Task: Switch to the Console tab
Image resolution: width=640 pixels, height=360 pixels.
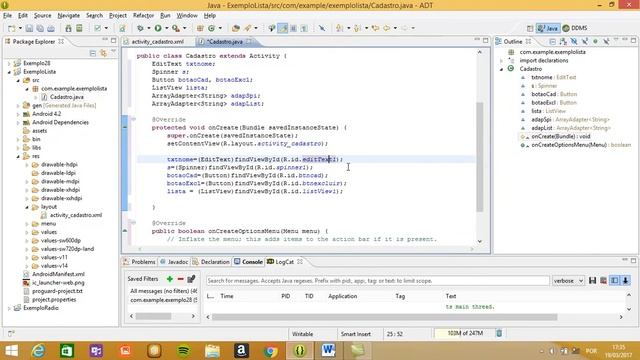Action: click(248, 262)
